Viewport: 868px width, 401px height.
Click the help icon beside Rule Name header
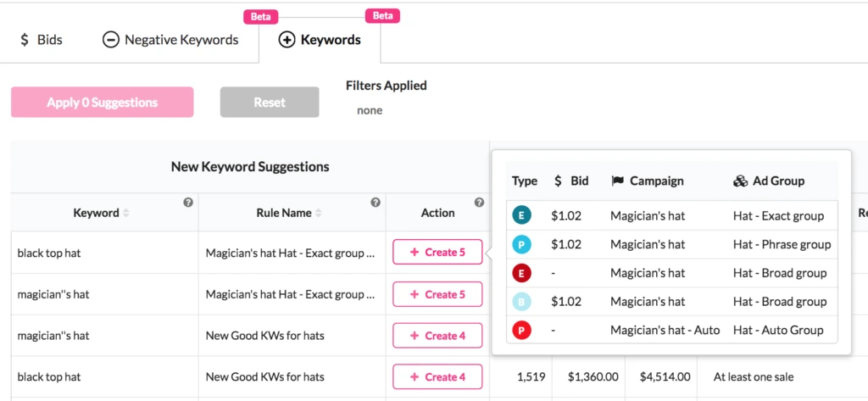tap(376, 203)
